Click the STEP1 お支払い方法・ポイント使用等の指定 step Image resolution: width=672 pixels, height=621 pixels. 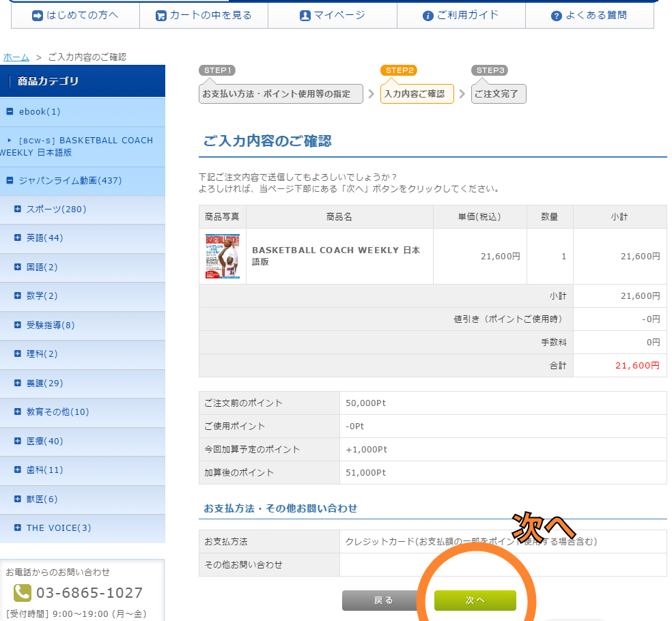pos(281,93)
